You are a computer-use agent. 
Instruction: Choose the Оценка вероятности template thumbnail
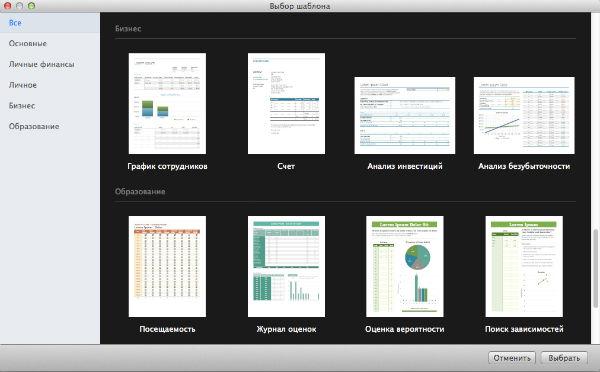405,266
